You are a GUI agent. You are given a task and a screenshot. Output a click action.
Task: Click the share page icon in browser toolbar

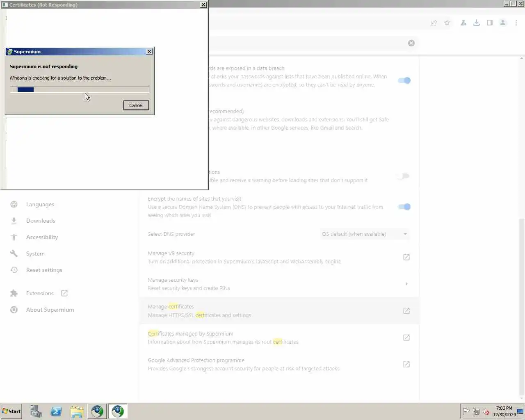coord(434,23)
